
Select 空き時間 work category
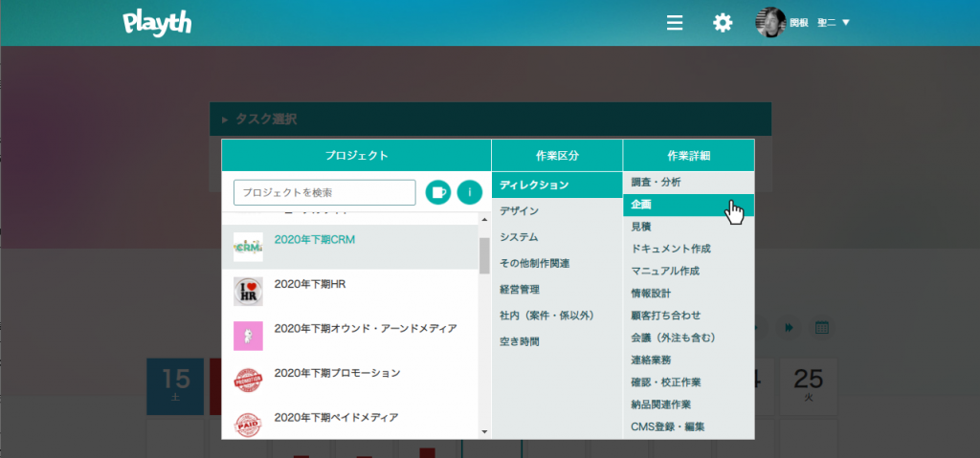557,341
